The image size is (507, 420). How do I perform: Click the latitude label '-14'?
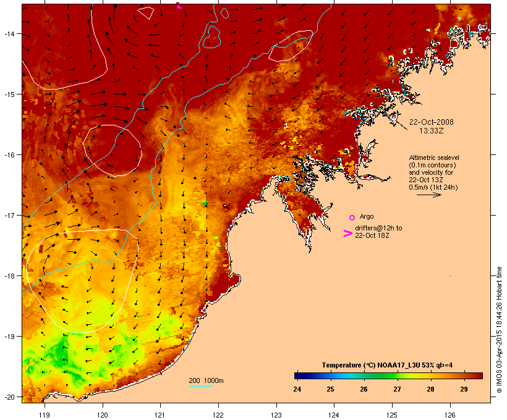[x=9, y=33]
